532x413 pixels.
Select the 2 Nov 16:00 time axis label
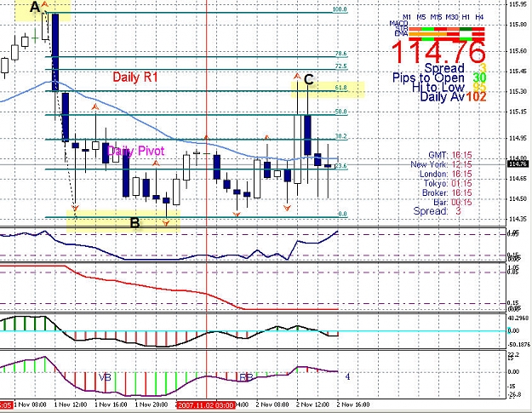pyautogui.click(x=353, y=404)
